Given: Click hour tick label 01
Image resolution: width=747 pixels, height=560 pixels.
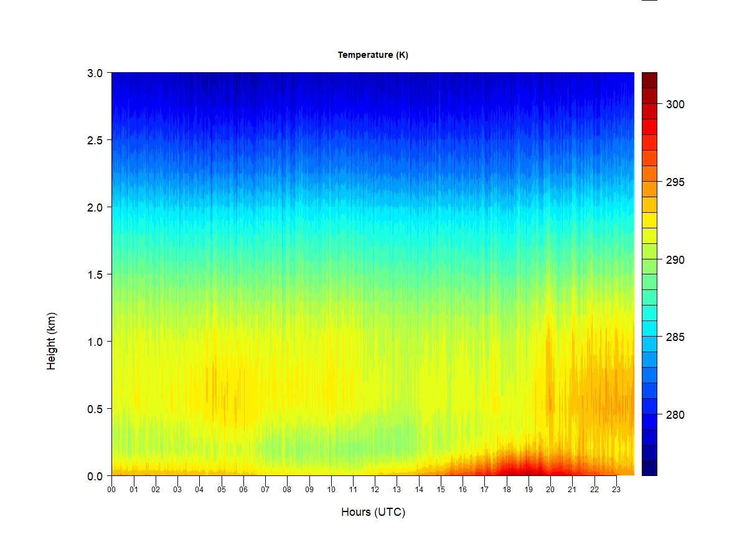Looking at the screenshot, I should coord(134,490).
